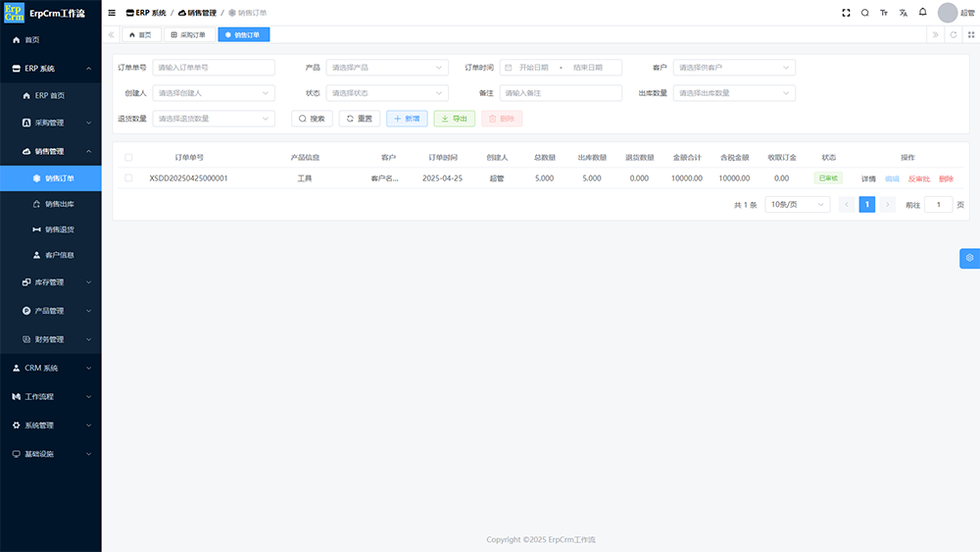Click red 删除 in order row
Image resolution: width=980 pixels, height=552 pixels.
(x=947, y=178)
